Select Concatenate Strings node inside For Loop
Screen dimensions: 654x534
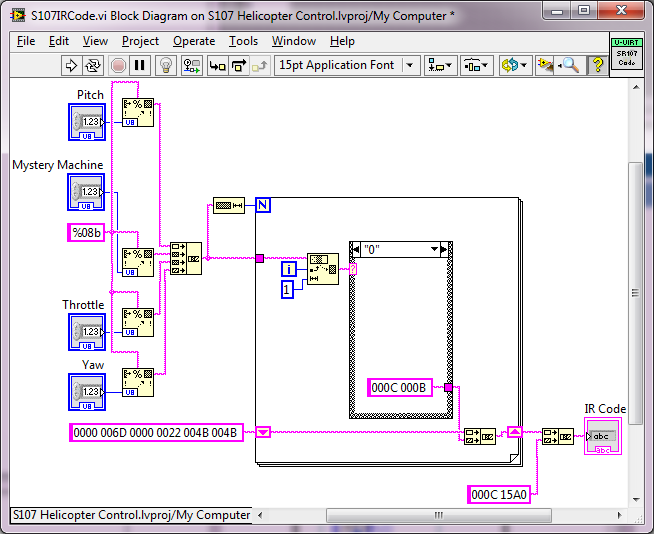coord(480,436)
